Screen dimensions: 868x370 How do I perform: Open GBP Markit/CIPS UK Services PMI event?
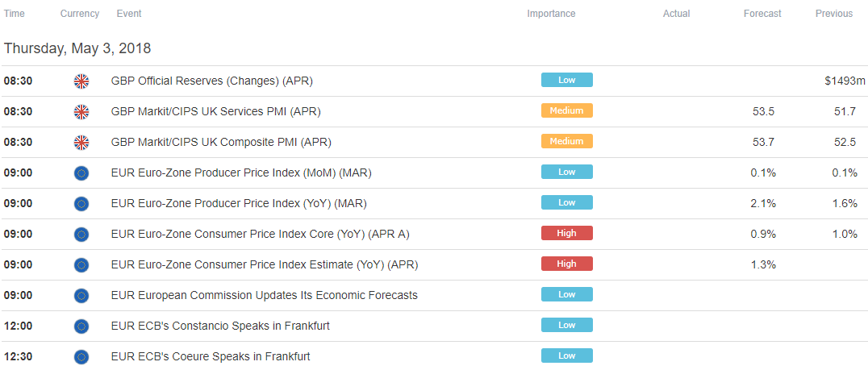tap(216, 112)
